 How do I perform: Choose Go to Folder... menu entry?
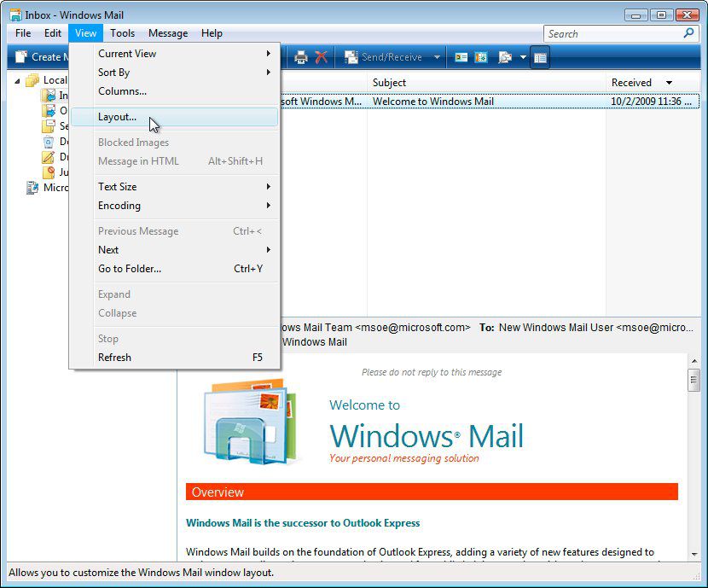click(x=174, y=269)
